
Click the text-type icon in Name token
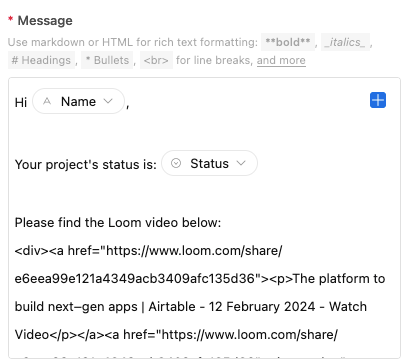tap(47, 101)
